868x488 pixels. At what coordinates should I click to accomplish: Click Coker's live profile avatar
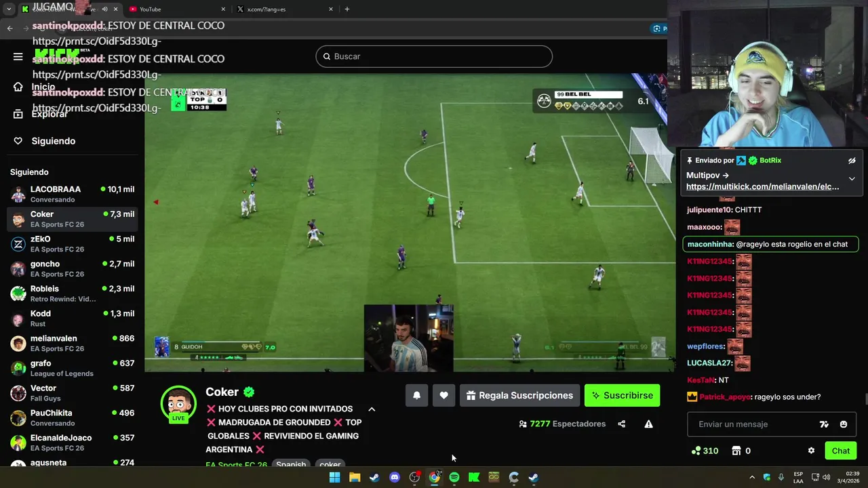pyautogui.click(x=178, y=404)
